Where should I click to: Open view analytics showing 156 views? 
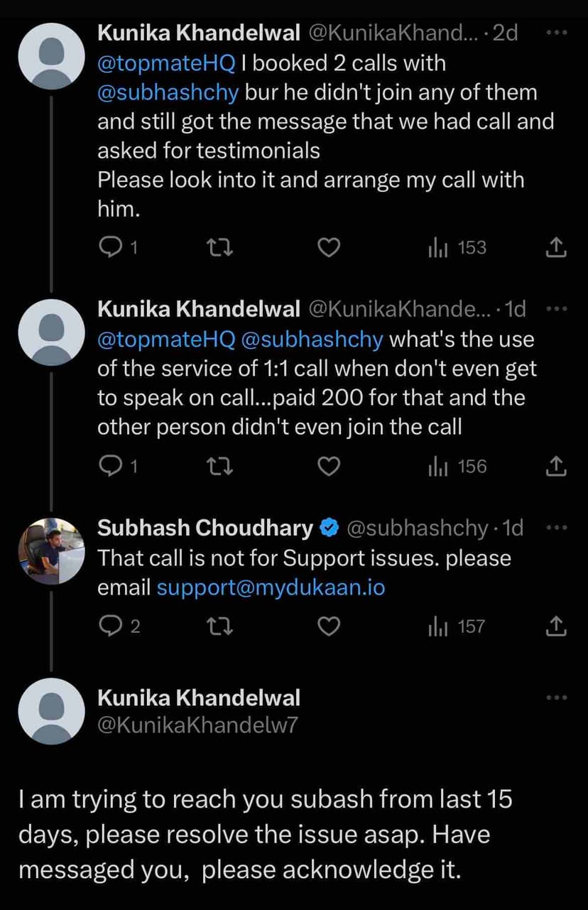point(457,467)
